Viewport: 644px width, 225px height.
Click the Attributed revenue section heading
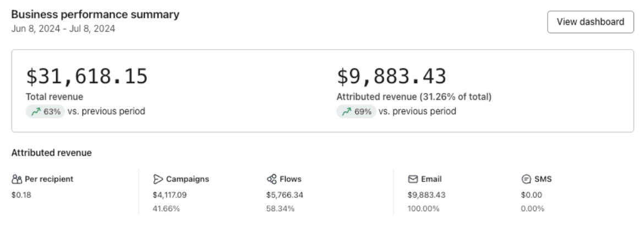coord(51,153)
